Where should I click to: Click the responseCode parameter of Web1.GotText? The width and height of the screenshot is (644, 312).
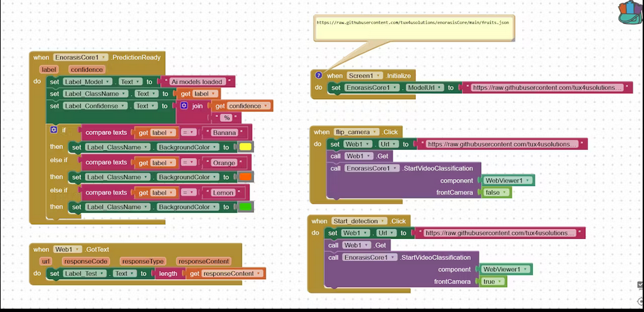[x=86, y=261]
